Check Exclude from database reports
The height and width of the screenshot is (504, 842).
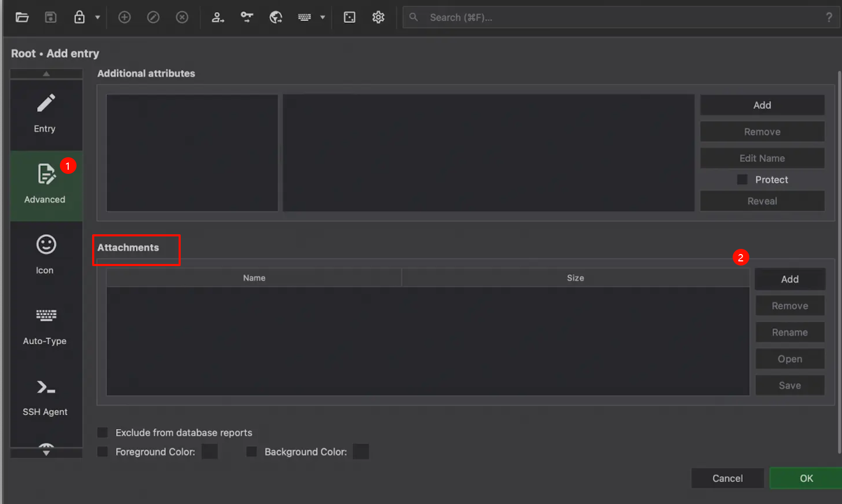tap(103, 433)
